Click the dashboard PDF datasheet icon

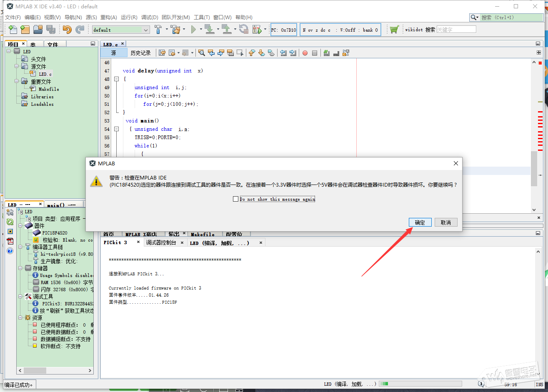coord(10,241)
